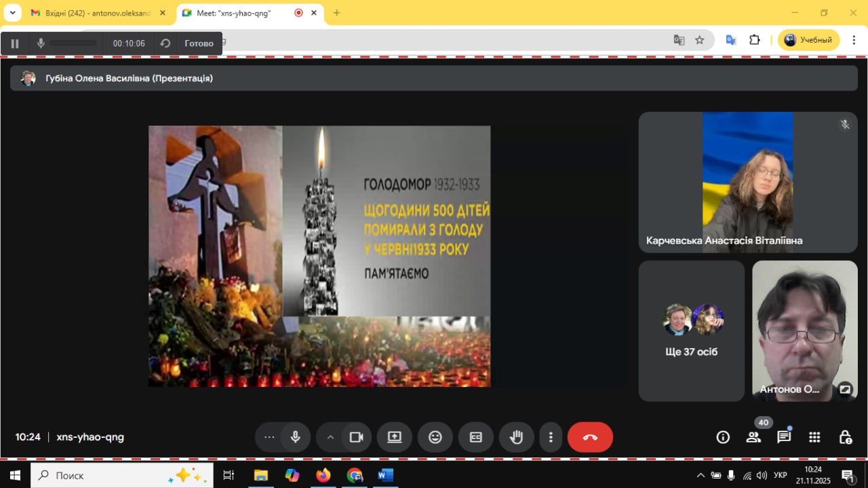The height and width of the screenshot is (488, 868).
Task: Click the Готово button in recorder
Action: click(199, 43)
